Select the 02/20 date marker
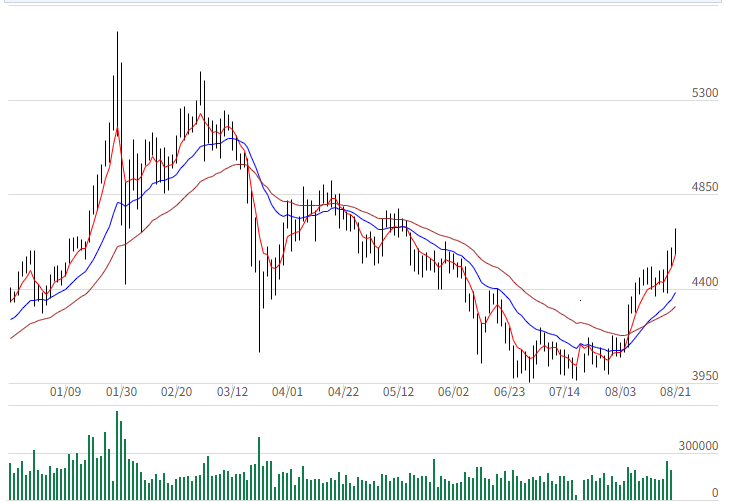This screenshot has width=730, height=504. pos(176,391)
